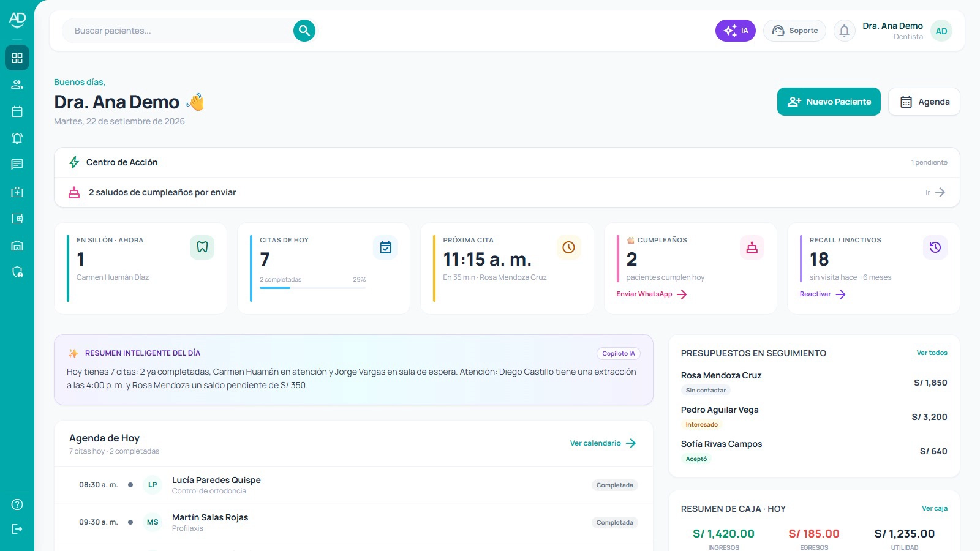
Task: Click the tooth icon on En Sillón card
Action: coord(202,247)
